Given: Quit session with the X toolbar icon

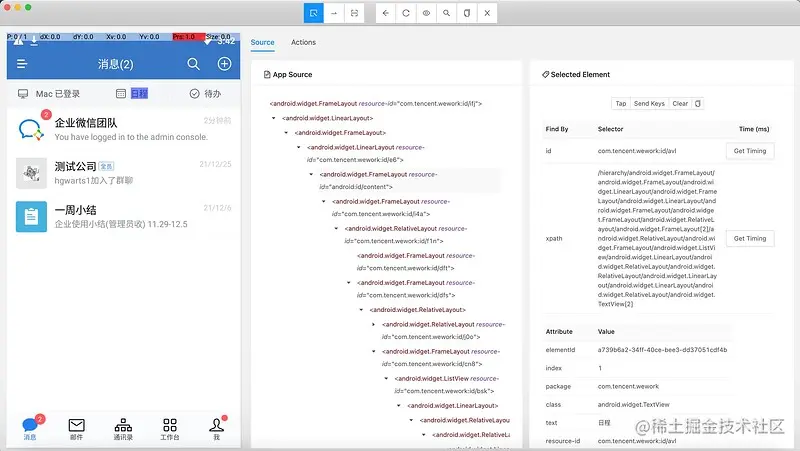Looking at the screenshot, I should [487, 13].
